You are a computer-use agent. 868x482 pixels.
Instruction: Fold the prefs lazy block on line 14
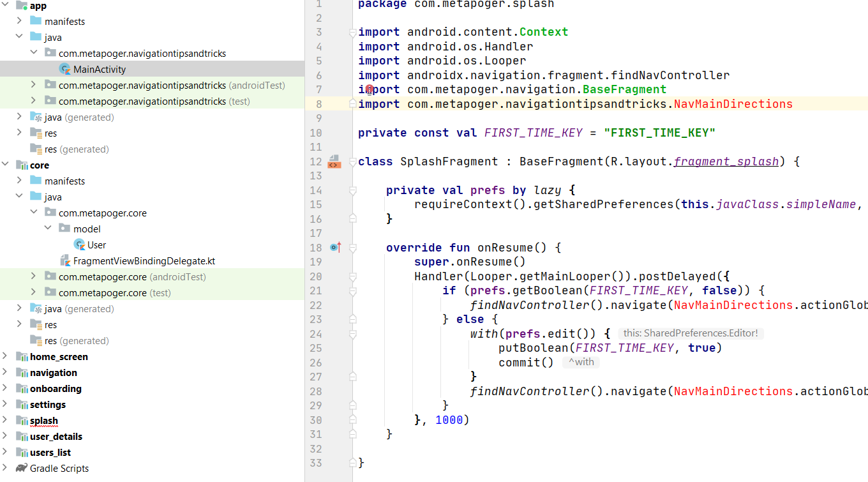click(352, 190)
